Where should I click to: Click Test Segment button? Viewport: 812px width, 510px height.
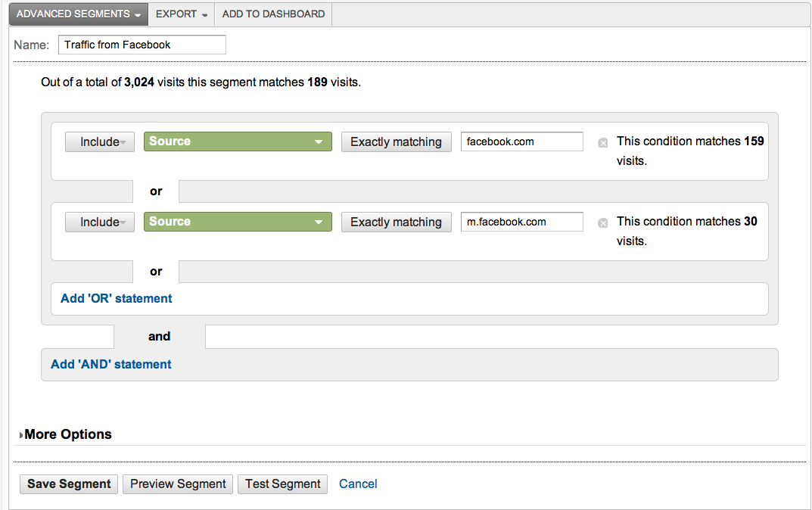(283, 484)
